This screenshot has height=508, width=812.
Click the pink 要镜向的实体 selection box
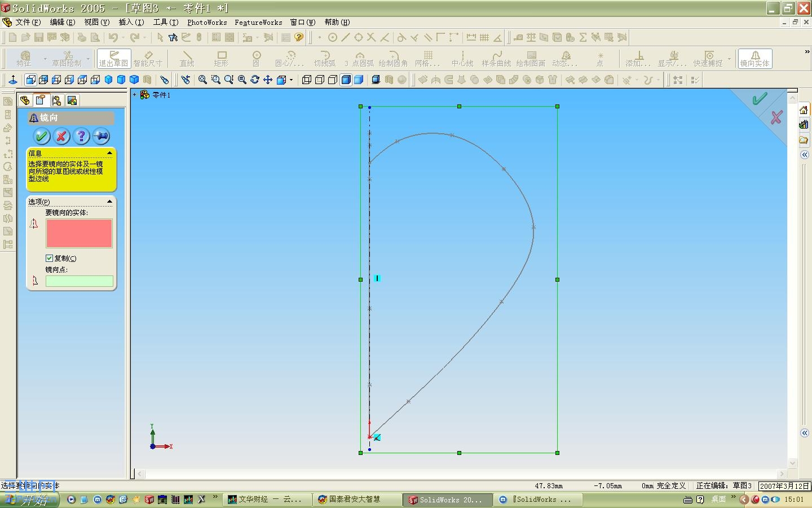(x=79, y=233)
